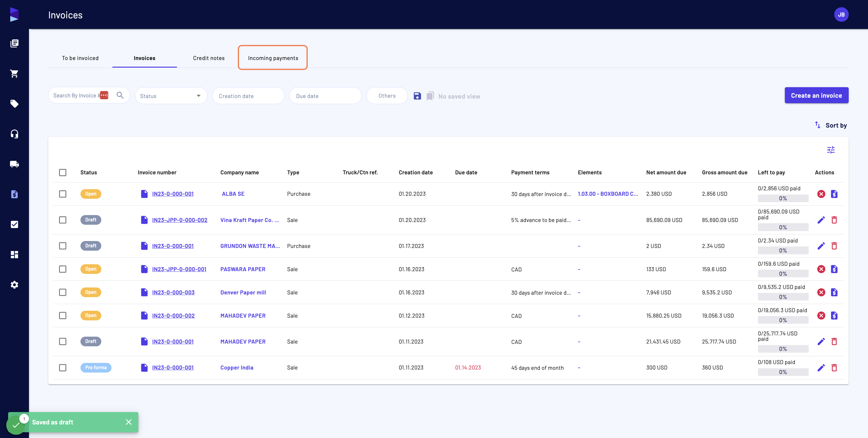Open the invoice dollar sidebar icon
868x438 pixels.
[14, 194]
